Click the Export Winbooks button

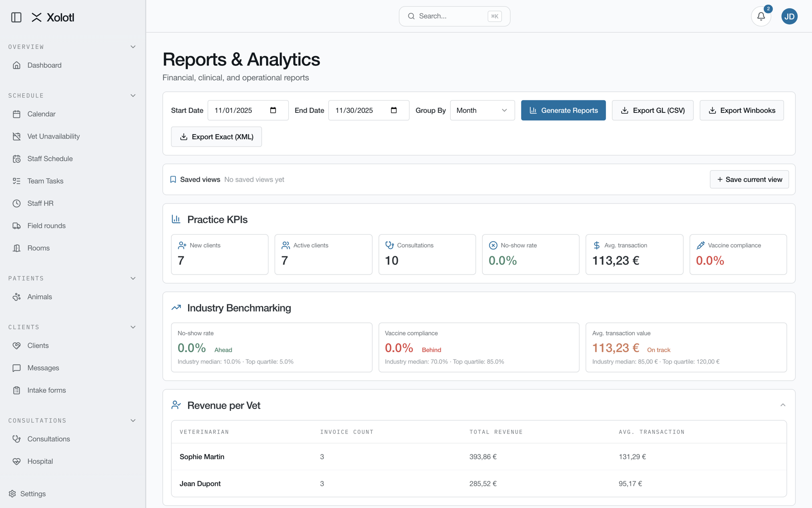[742, 110]
